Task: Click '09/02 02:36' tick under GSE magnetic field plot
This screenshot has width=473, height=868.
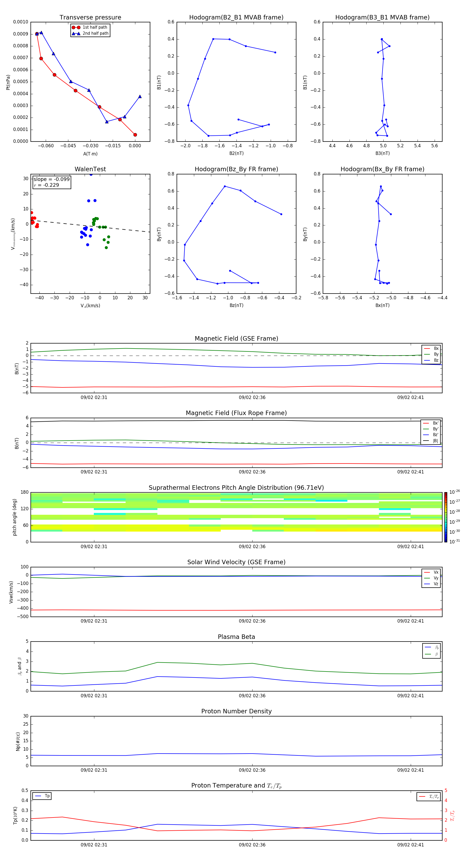Action: coord(252,397)
